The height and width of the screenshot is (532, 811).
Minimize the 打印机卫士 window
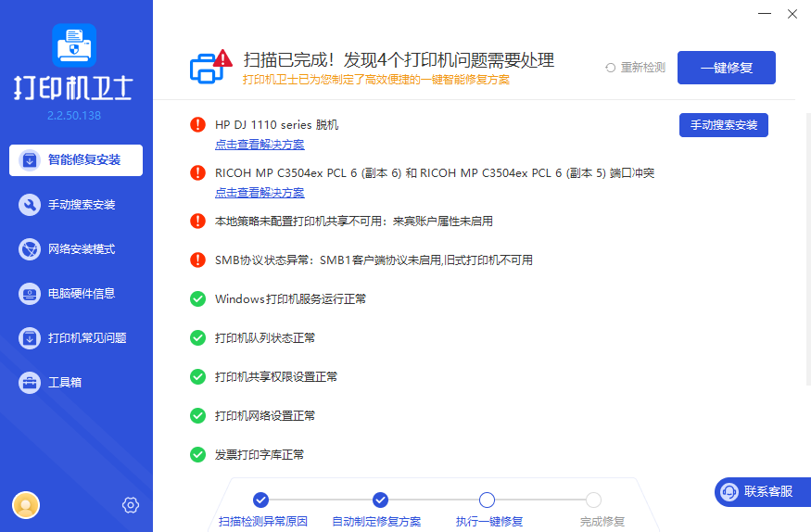765,14
